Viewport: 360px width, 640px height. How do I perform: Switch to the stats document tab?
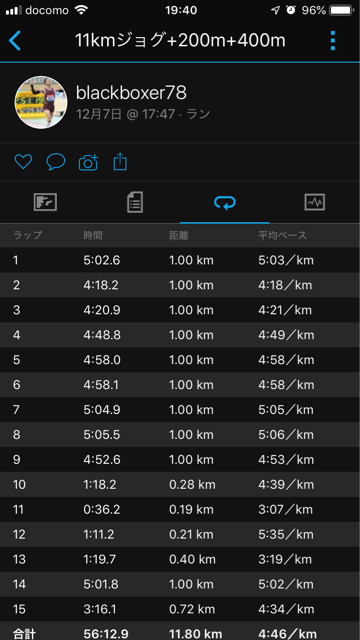[x=135, y=202]
